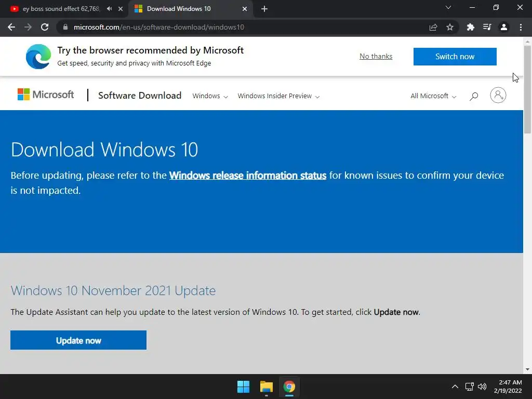Open the Chrome extensions puzzle icon
Viewport: 532px width, 399px height.
471,27
